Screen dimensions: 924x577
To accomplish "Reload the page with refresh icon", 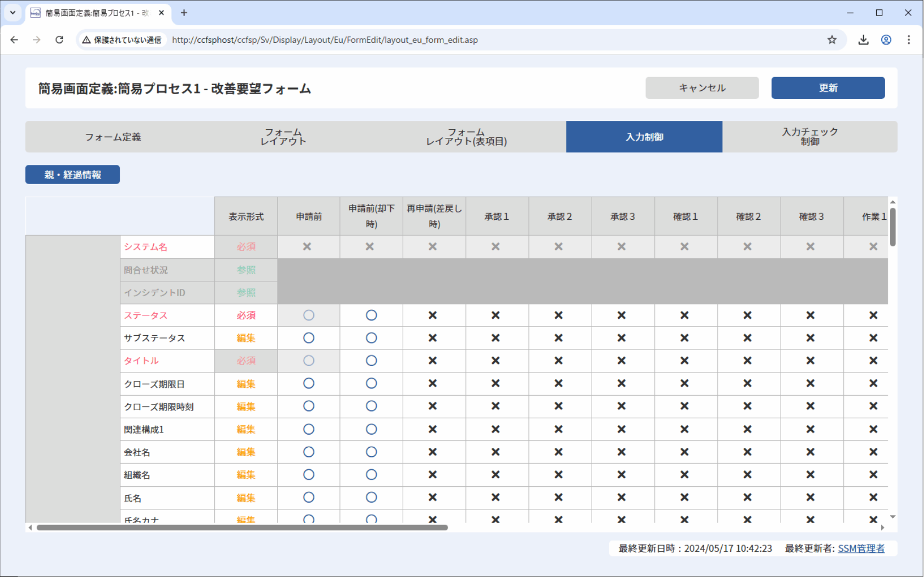I will tap(59, 40).
